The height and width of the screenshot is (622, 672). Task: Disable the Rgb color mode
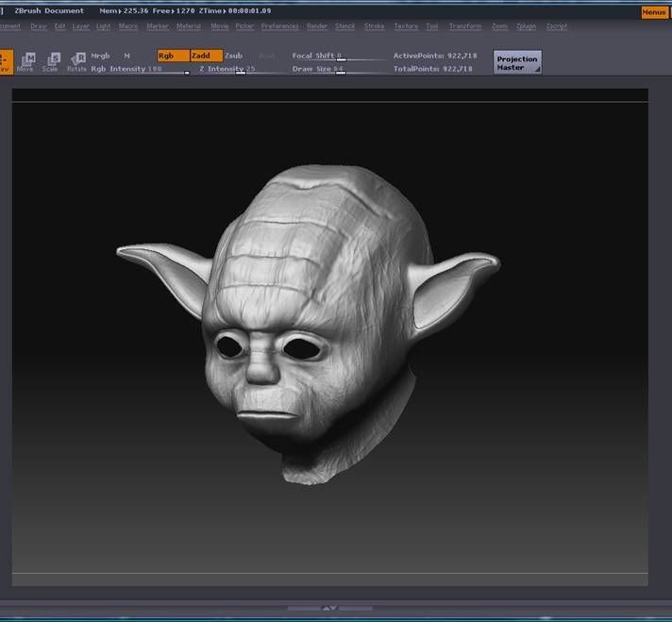(x=173, y=56)
